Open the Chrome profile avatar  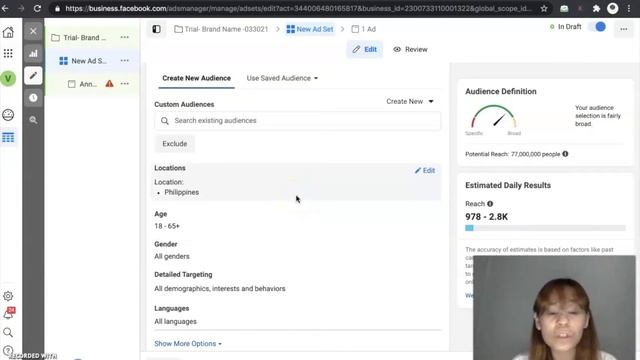point(612,8)
